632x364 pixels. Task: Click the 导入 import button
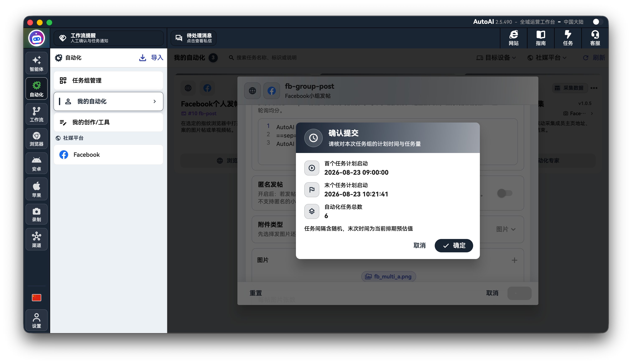click(x=151, y=58)
